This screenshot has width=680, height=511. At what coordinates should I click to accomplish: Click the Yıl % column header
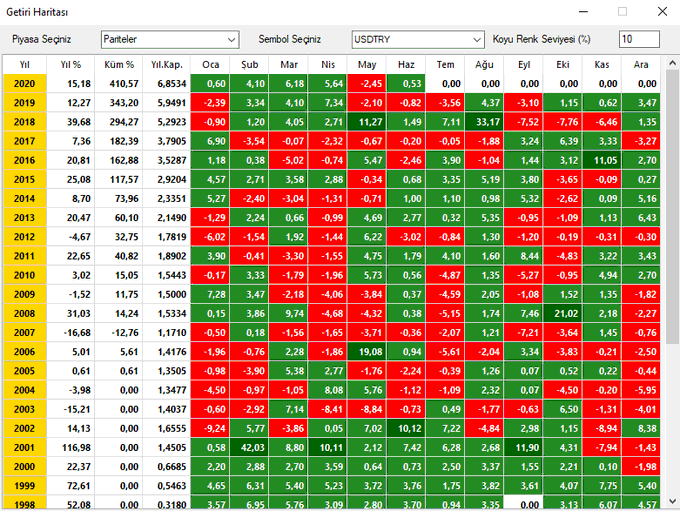tap(71, 65)
